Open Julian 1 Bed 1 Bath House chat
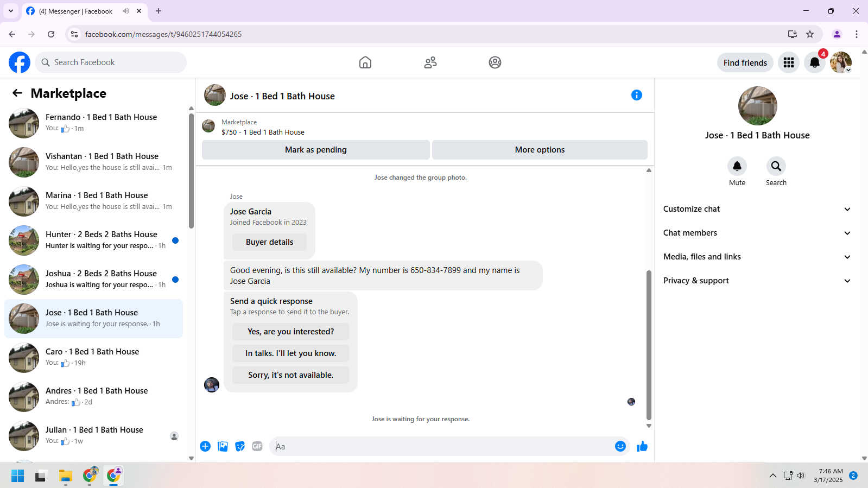The width and height of the screenshot is (868, 488). click(x=93, y=436)
